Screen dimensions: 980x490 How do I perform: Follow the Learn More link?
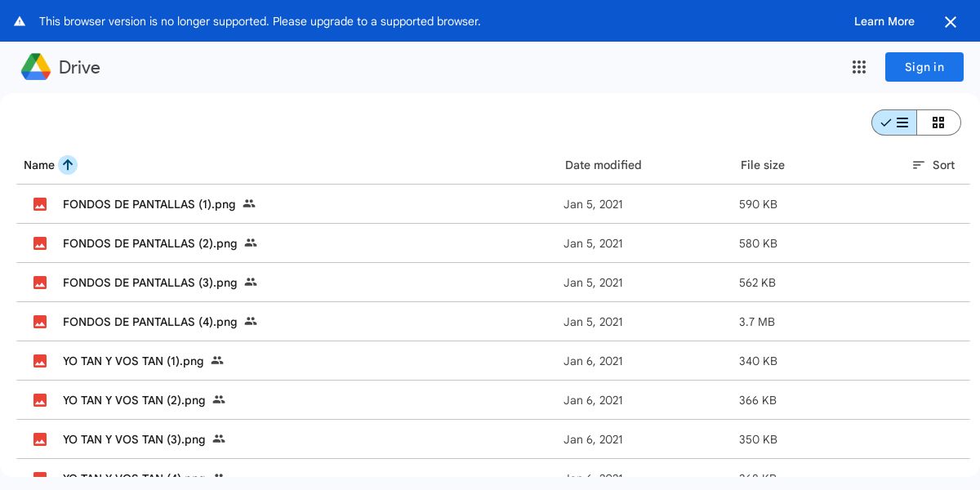884,21
